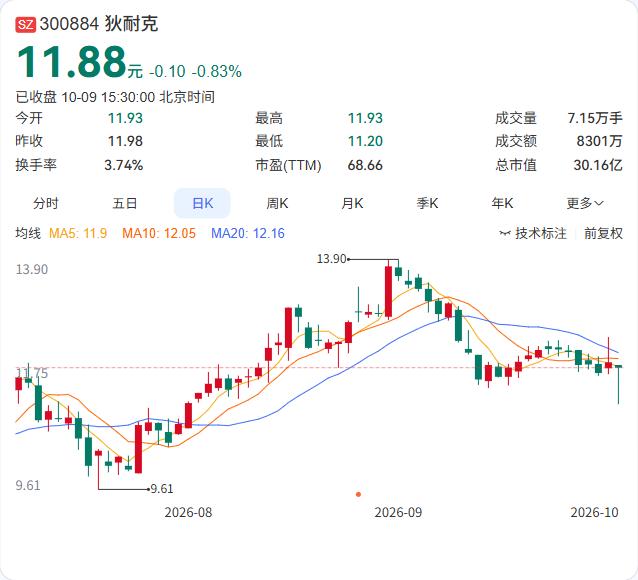Viewport: 638px width, 580px height.
Task: Click the 技术标注 button
Action: pos(533,234)
